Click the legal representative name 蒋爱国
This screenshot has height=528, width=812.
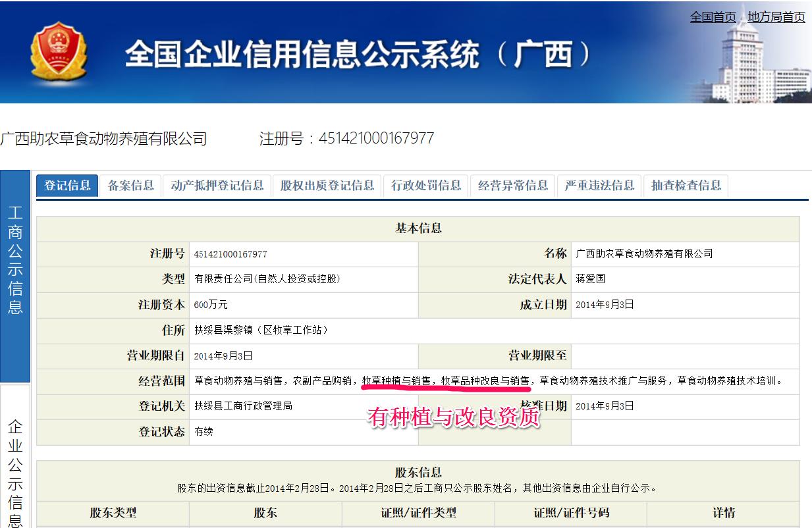coord(590,279)
